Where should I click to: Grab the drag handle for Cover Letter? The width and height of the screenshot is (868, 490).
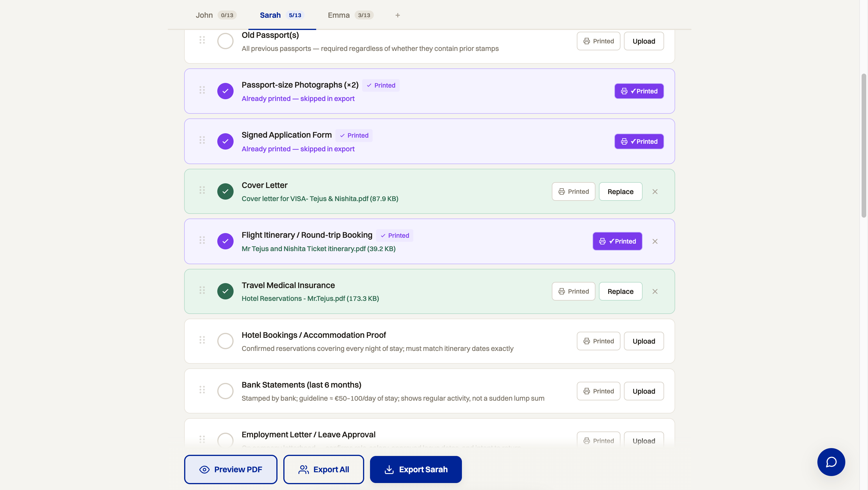click(x=202, y=190)
